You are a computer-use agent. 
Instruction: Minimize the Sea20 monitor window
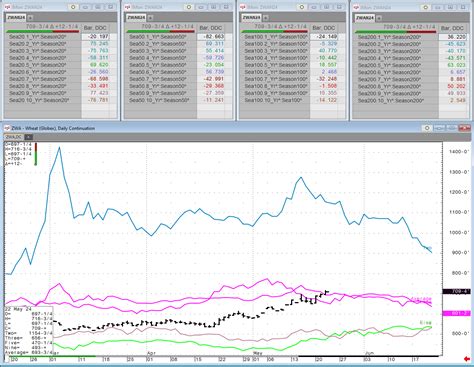tap(86, 7)
